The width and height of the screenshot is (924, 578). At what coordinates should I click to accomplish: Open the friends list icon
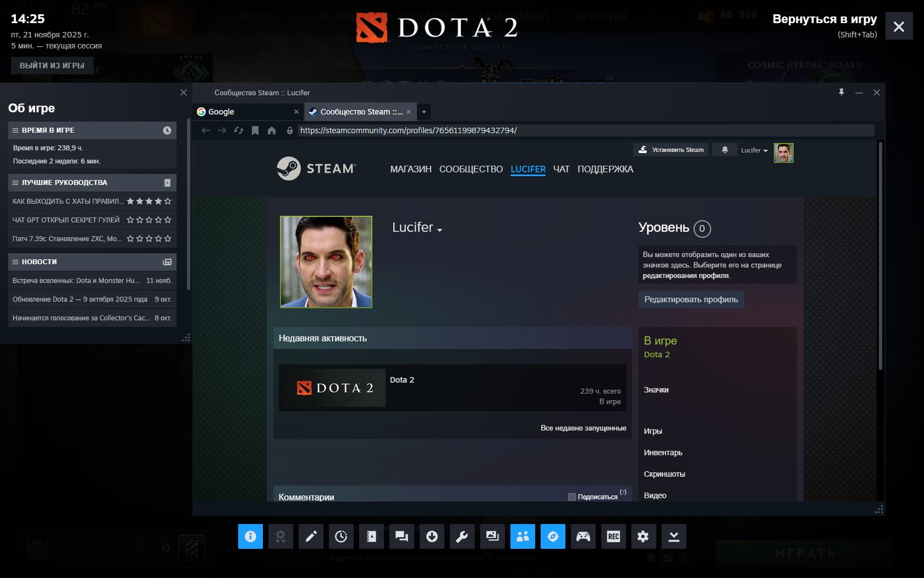point(522,537)
